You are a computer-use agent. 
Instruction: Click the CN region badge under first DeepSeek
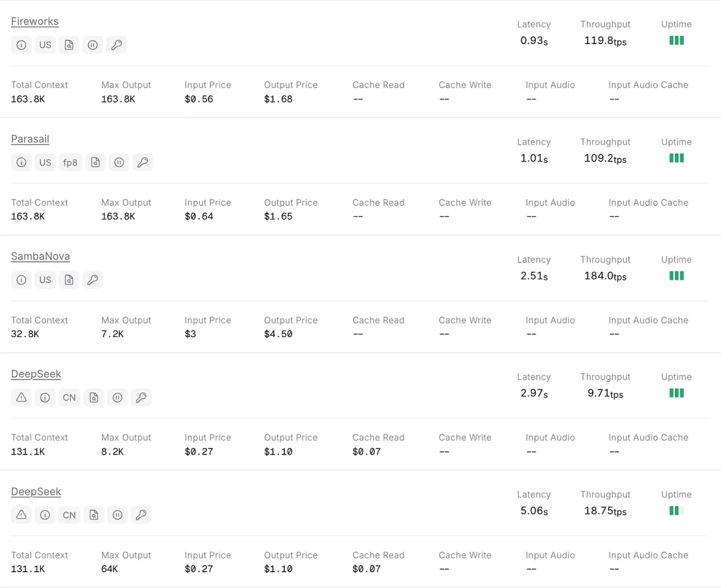tap(69, 398)
